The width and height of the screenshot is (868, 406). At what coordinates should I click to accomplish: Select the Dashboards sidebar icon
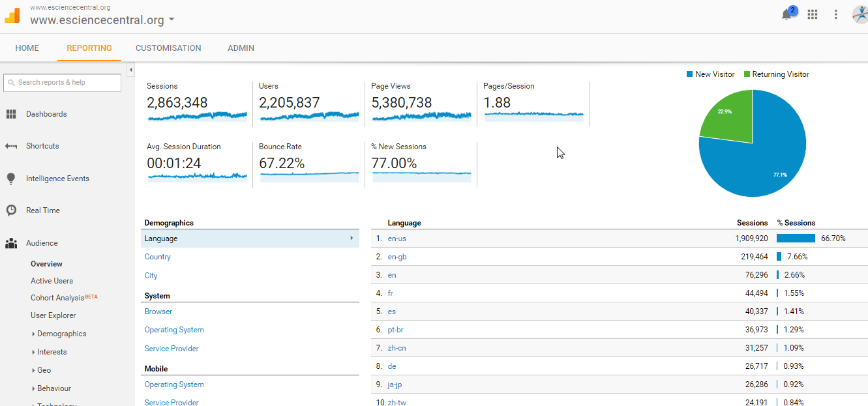coord(11,113)
